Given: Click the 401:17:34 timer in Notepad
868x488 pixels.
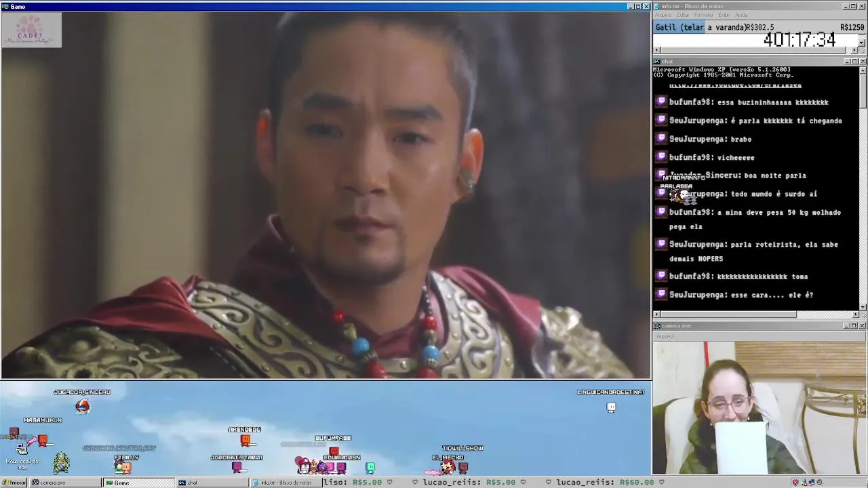Looking at the screenshot, I should pyautogui.click(x=800, y=40).
